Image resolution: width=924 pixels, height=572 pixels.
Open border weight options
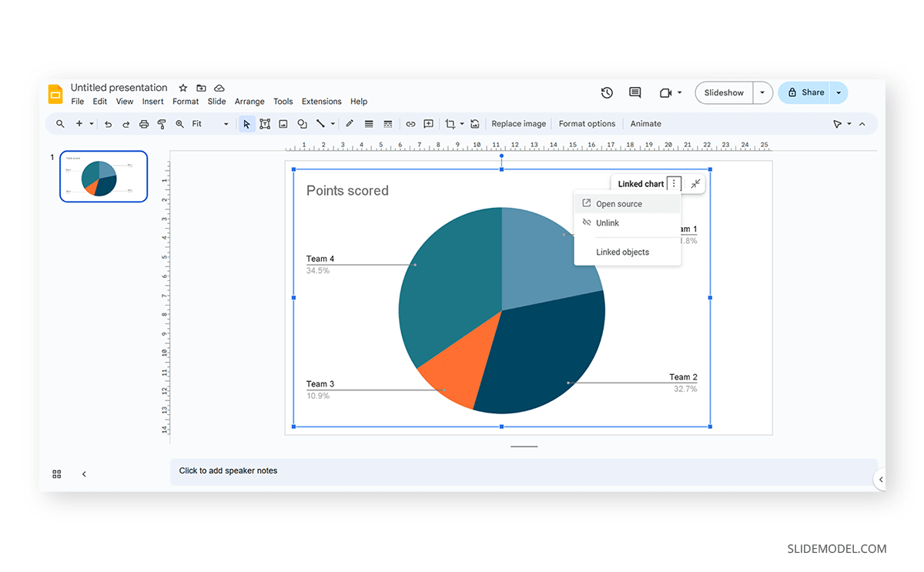369,124
